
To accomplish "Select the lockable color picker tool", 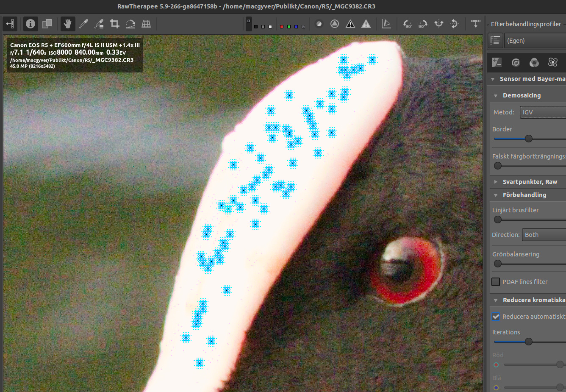I will click(x=99, y=24).
